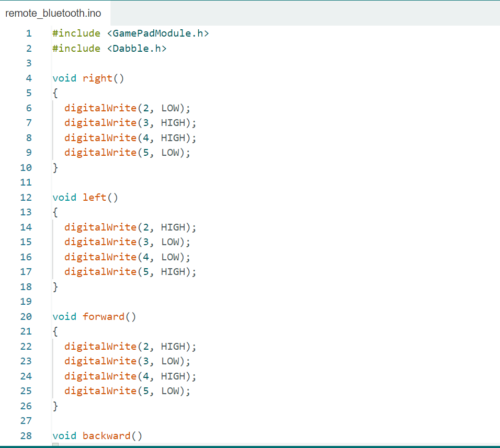The width and height of the screenshot is (500, 448).
Task: Click line number 28 in gutter
Action: tap(26, 435)
